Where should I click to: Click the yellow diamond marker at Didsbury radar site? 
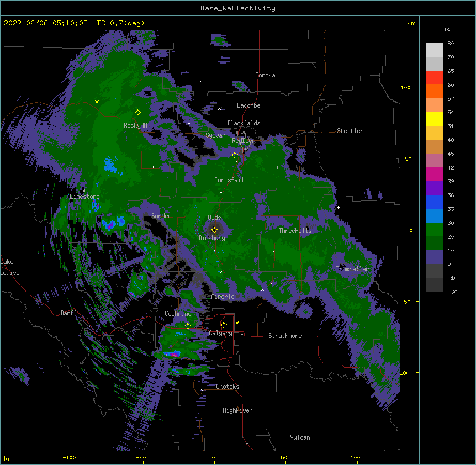[214, 230]
